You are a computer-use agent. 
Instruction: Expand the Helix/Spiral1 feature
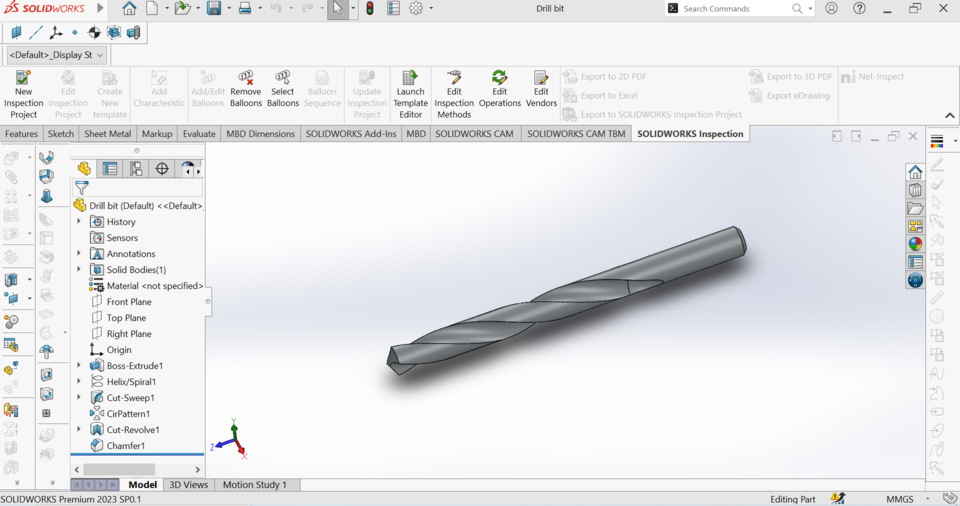[79, 381]
